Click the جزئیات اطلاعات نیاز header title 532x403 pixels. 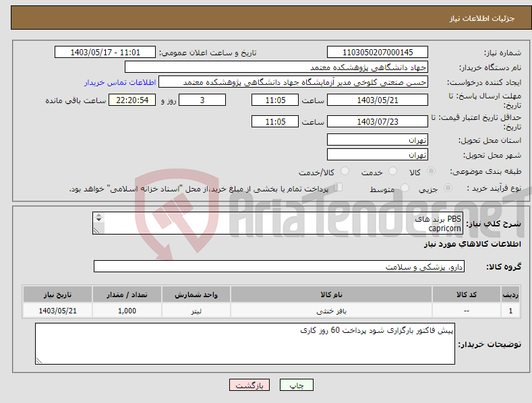click(x=482, y=18)
